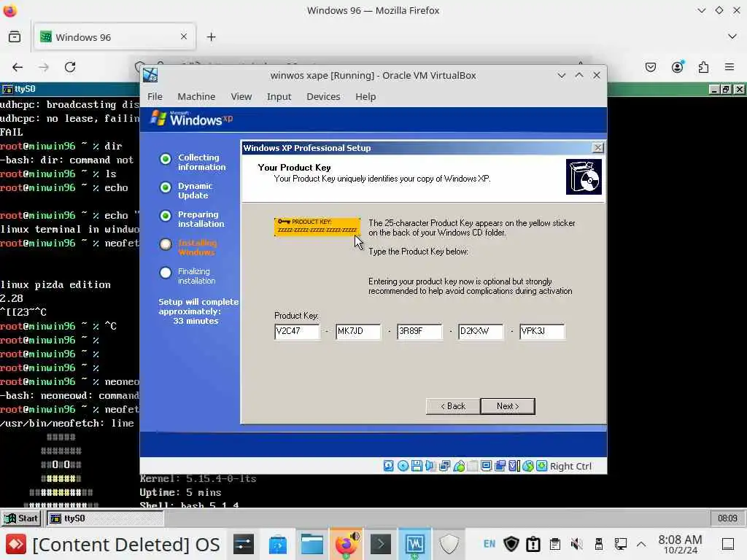This screenshot has width=747, height=560.
Task: Click the mouse integration globe indicator
Action: (x=527, y=466)
